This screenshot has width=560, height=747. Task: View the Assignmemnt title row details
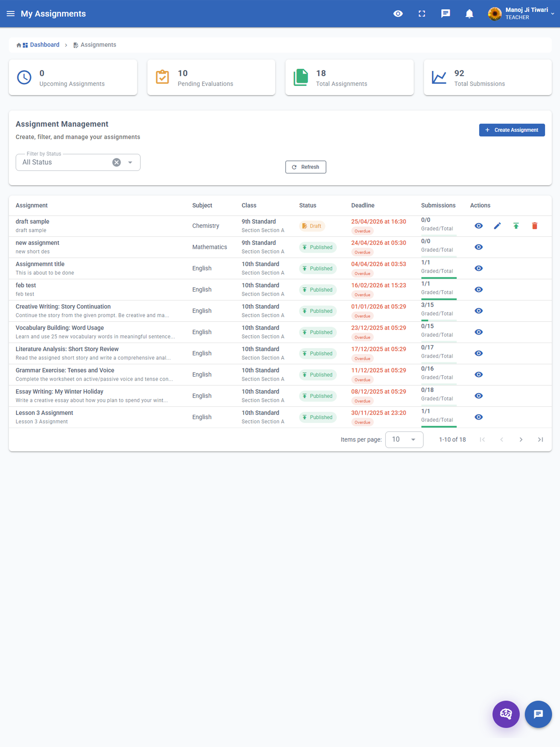(479, 268)
